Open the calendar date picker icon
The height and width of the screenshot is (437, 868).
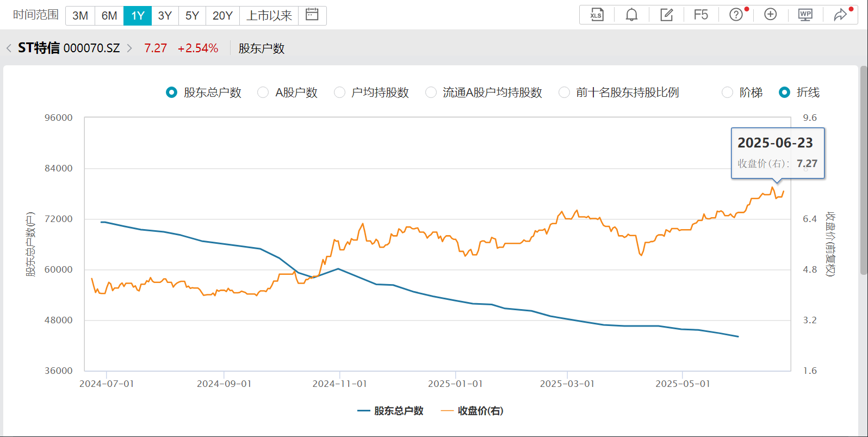click(x=312, y=15)
